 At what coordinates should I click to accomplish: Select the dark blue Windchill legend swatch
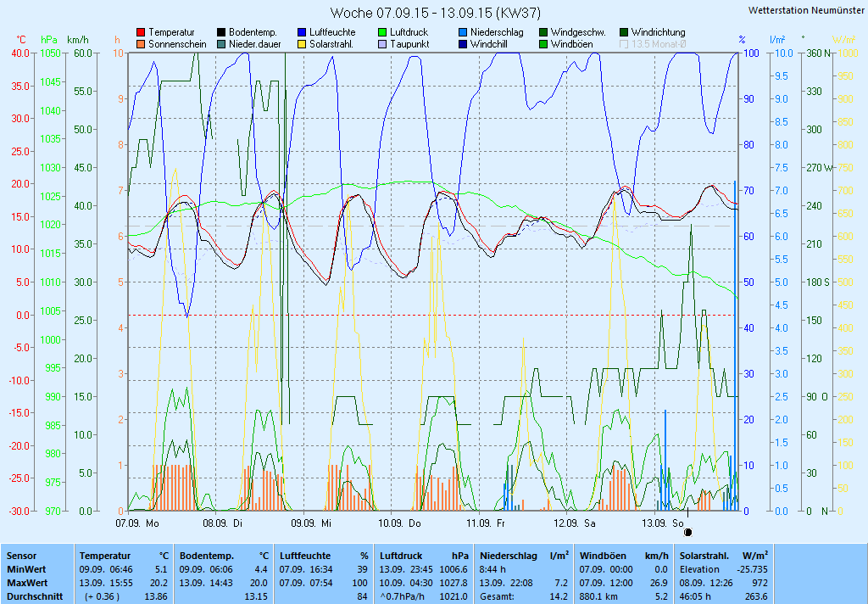click(463, 44)
